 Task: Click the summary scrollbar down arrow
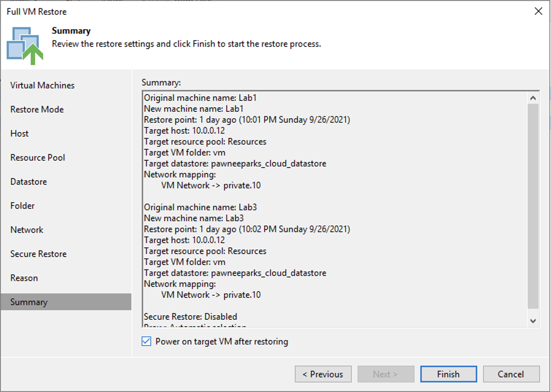pos(533,321)
